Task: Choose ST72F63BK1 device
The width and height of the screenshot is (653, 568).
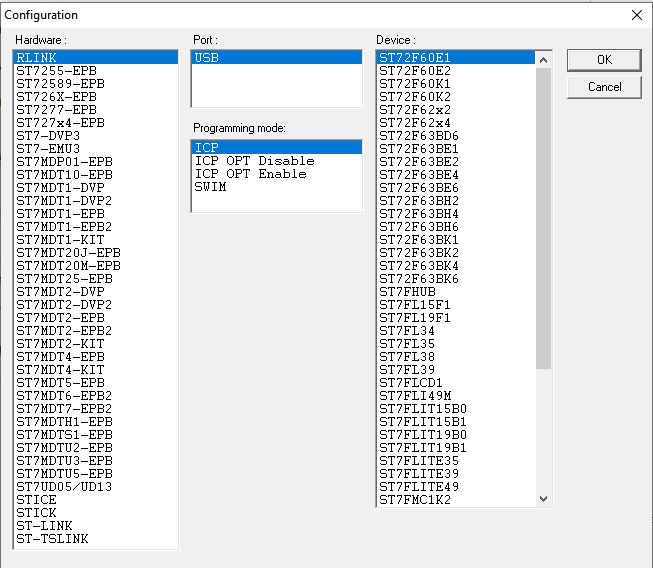Action: [456, 239]
